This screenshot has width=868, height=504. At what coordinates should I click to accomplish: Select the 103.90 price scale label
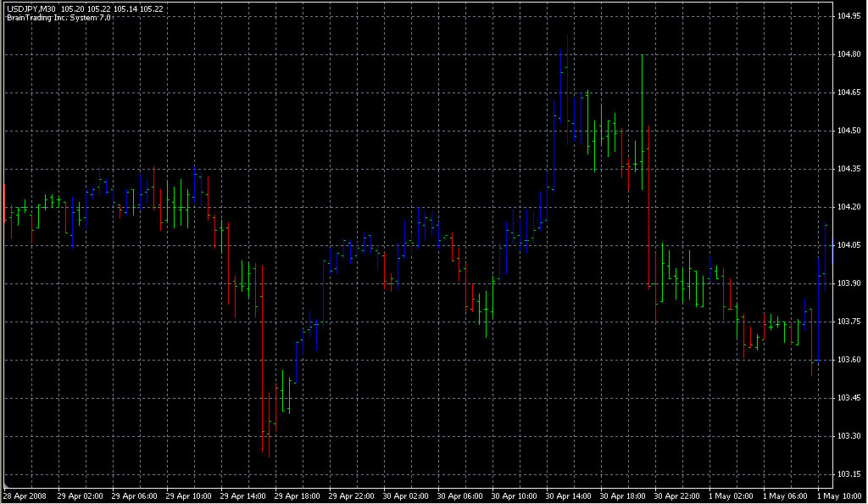pos(848,283)
